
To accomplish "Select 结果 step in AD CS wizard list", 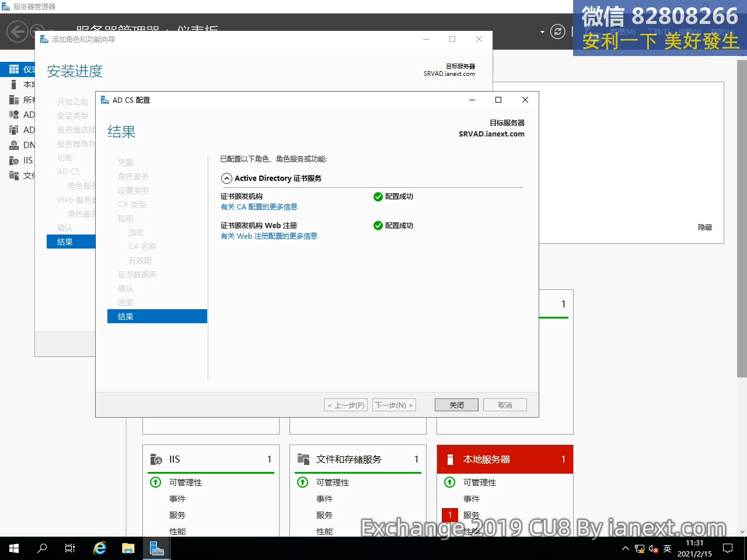I will tap(157, 316).
